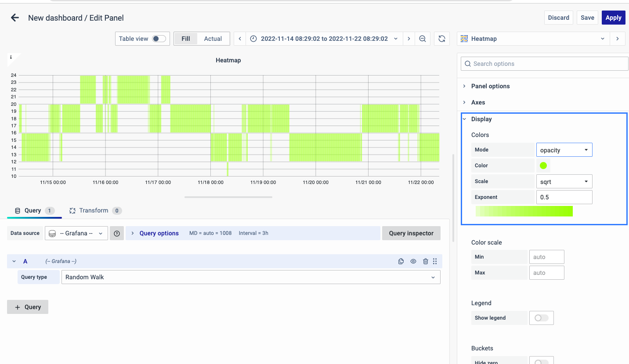629x364 pixels.
Task: Toggle query A visibility with the eye icon
Action: pyautogui.click(x=413, y=261)
